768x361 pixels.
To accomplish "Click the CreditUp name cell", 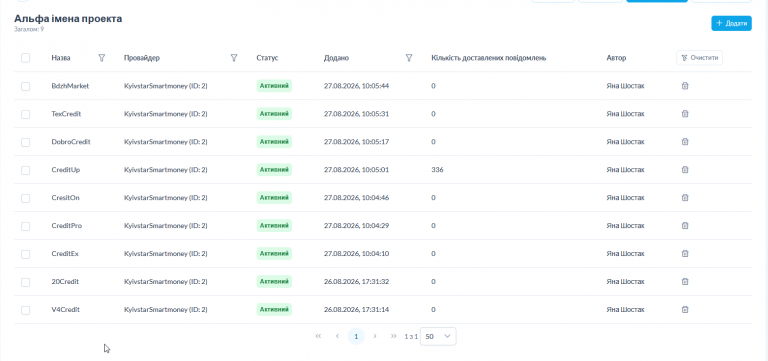I will click(66, 169).
